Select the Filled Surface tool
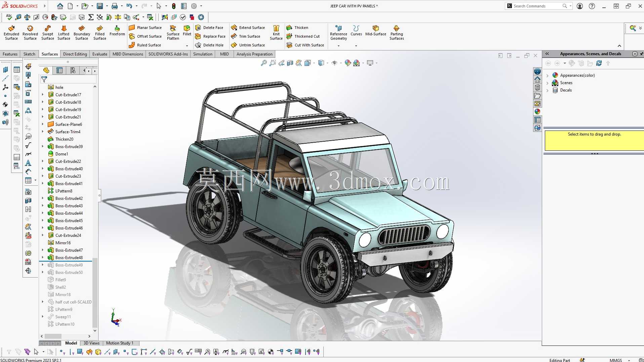Image resolution: width=644 pixels, height=362 pixels. click(x=100, y=33)
